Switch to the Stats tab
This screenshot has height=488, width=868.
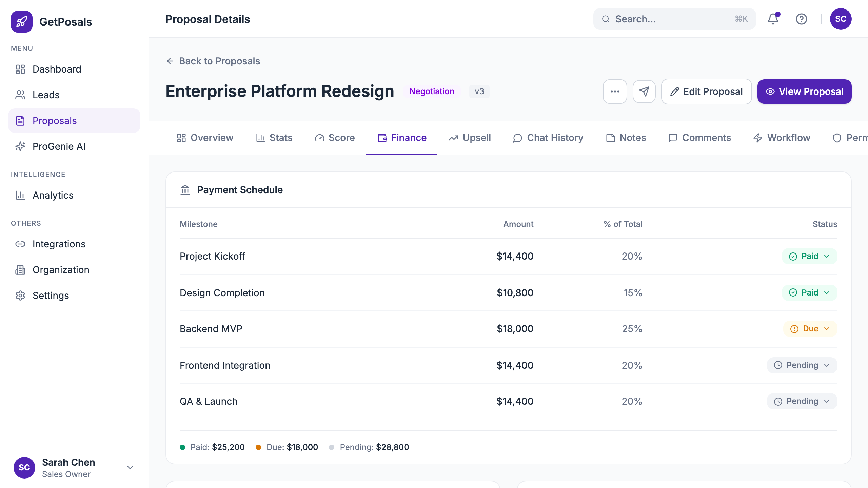(274, 138)
